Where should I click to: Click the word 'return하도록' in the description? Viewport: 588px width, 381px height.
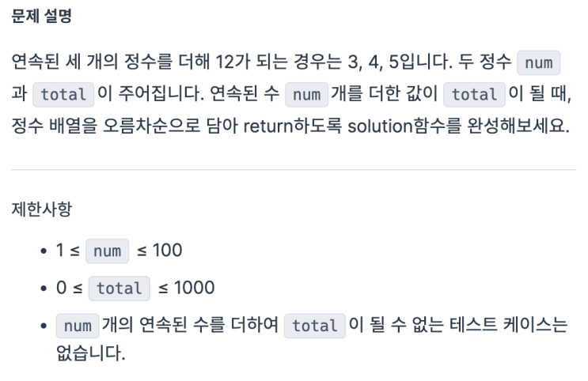[x=293, y=126]
